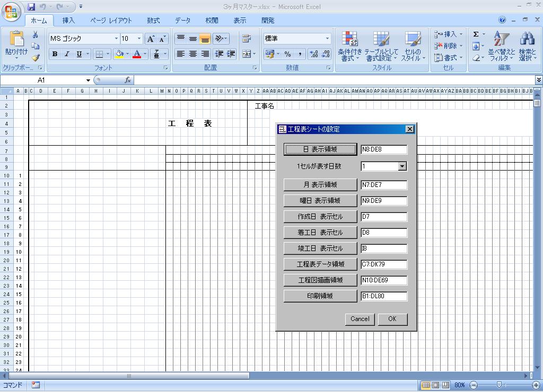Viewport: 543px width, 392px height.
Task: Click the Office button logo
Action: tap(12, 12)
